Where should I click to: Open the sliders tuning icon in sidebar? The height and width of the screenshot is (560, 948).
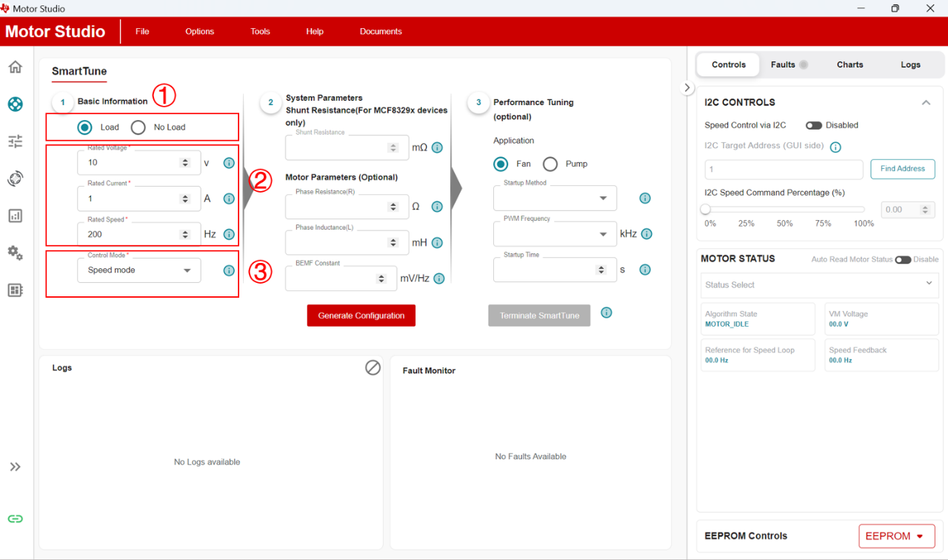click(15, 141)
